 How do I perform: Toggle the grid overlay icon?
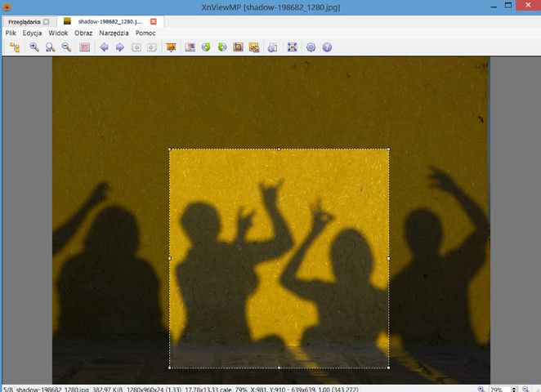85,47
